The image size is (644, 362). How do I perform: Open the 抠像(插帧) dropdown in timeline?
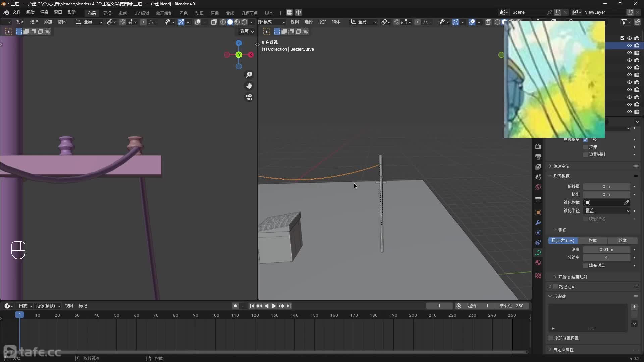[x=48, y=306]
